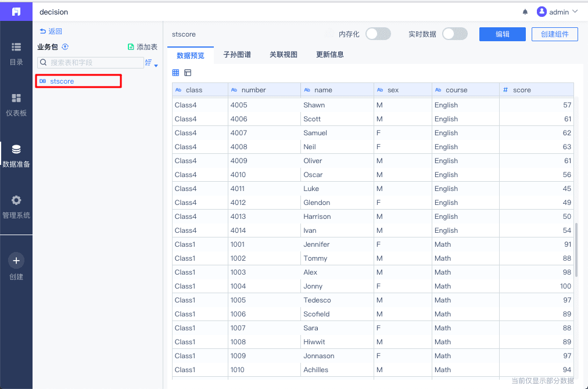Select the stscore table in list
The width and height of the screenshot is (588, 389).
pyautogui.click(x=78, y=81)
